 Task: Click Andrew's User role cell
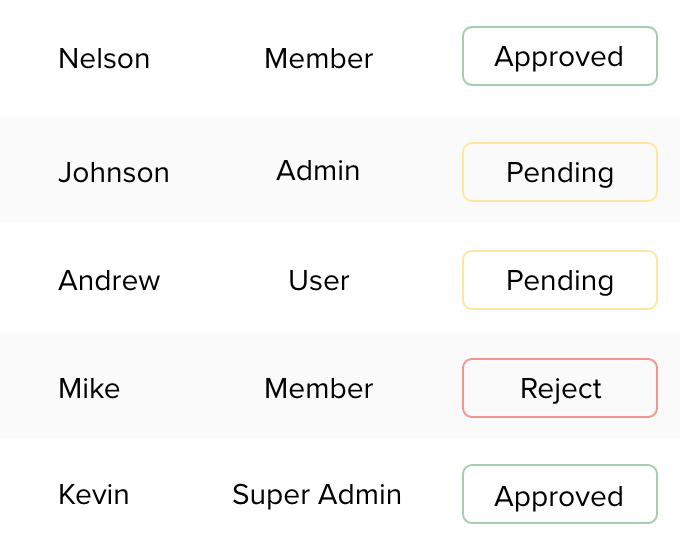[x=319, y=280]
